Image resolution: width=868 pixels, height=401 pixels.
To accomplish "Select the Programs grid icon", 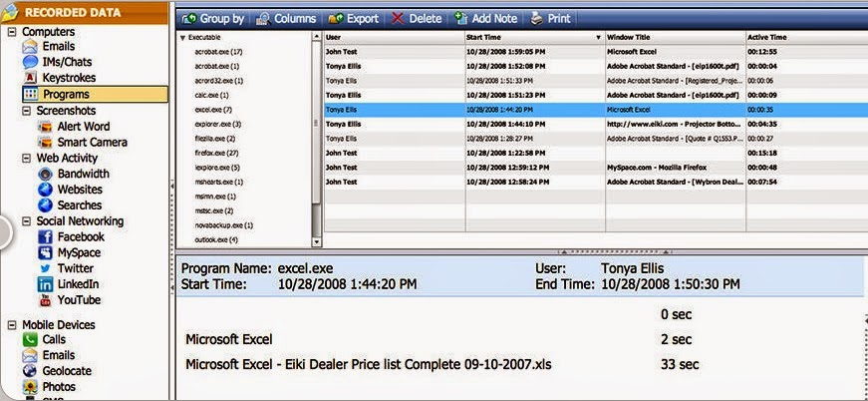I will coord(31,94).
